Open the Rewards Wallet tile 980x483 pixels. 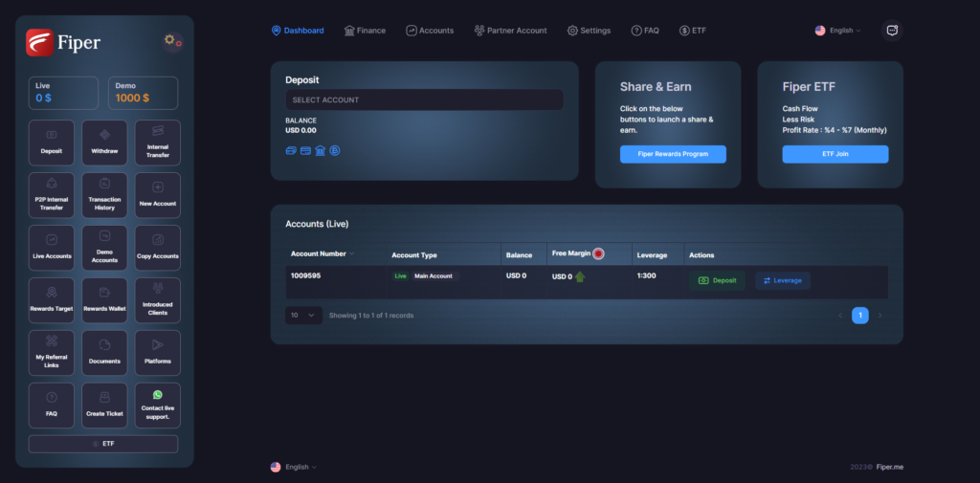tap(104, 300)
